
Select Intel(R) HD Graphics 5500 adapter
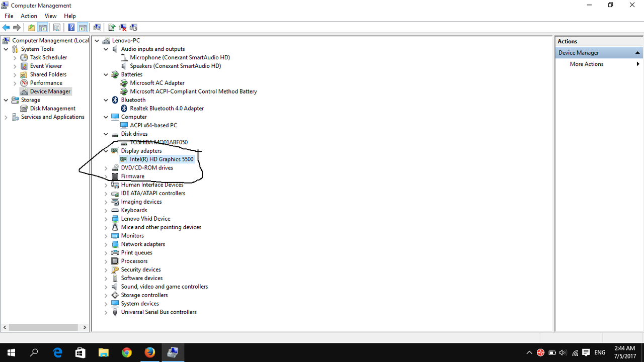click(x=162, y=159)
